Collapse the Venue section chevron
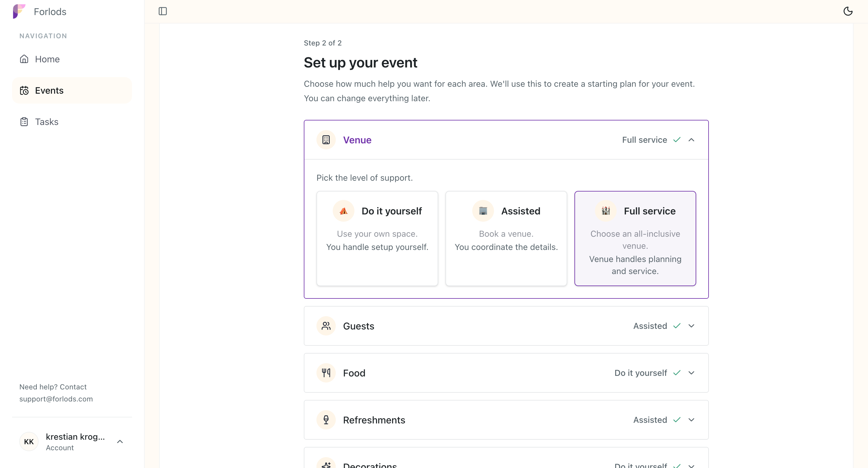The width and height of the screenshot is (868, 468). click(x=691, y=140)
